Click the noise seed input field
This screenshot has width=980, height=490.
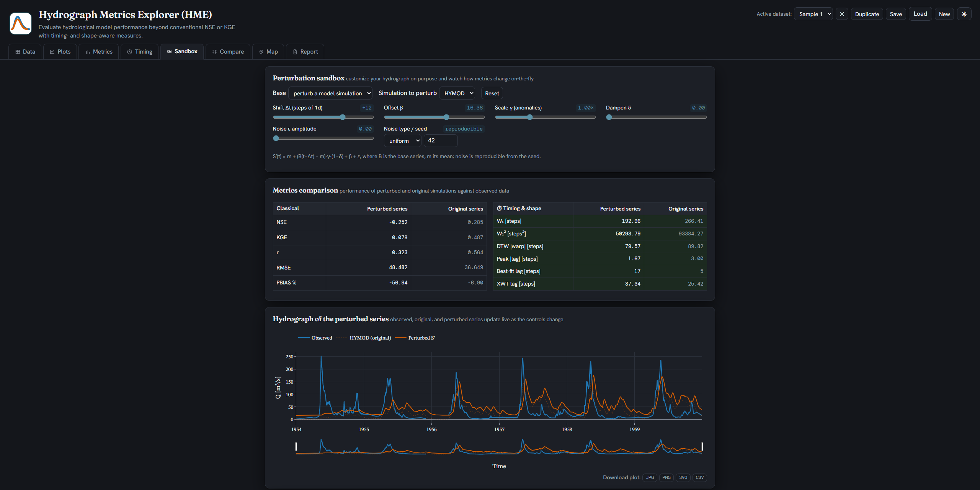[x=441, y=140]
